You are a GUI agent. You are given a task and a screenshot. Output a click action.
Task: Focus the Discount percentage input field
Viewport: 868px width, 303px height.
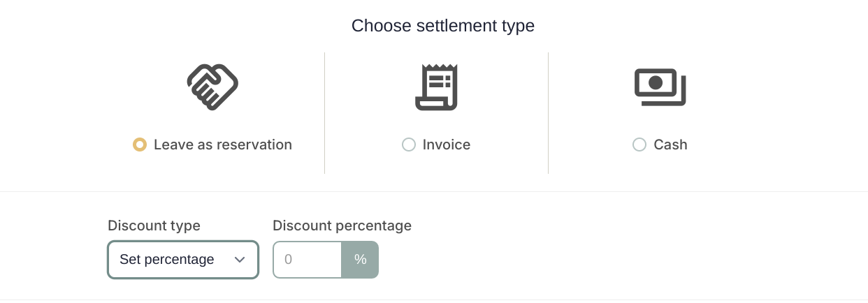[x=307, y=260]
